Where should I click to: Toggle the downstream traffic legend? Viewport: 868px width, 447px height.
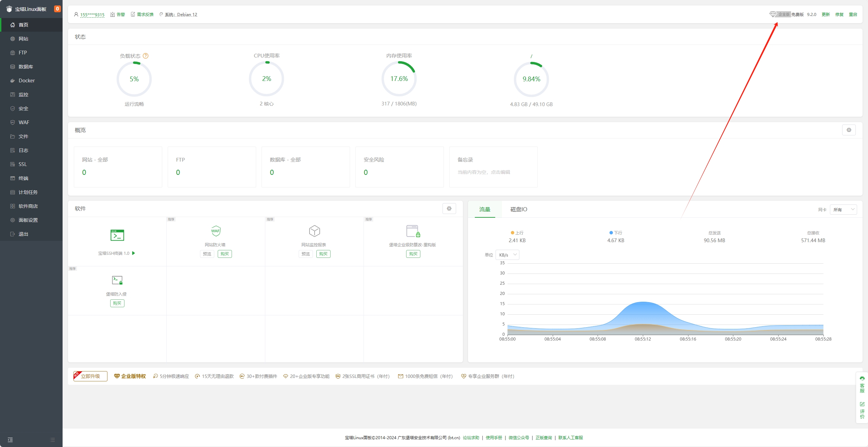pos(616,233)
